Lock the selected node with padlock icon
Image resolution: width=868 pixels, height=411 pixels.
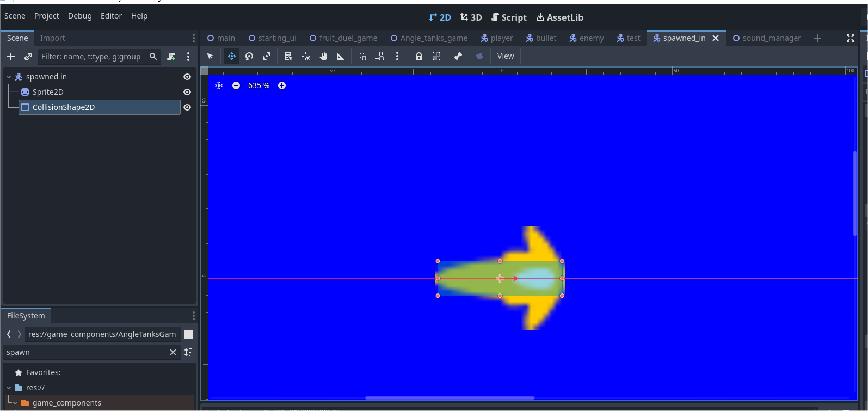click(419, 56)
